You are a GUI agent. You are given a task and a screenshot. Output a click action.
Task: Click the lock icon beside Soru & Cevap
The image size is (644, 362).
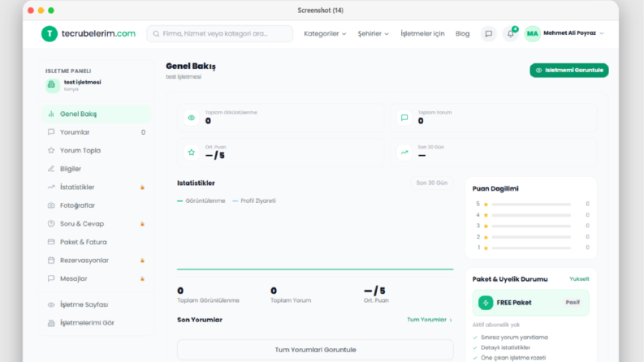[x=142, y=224]
